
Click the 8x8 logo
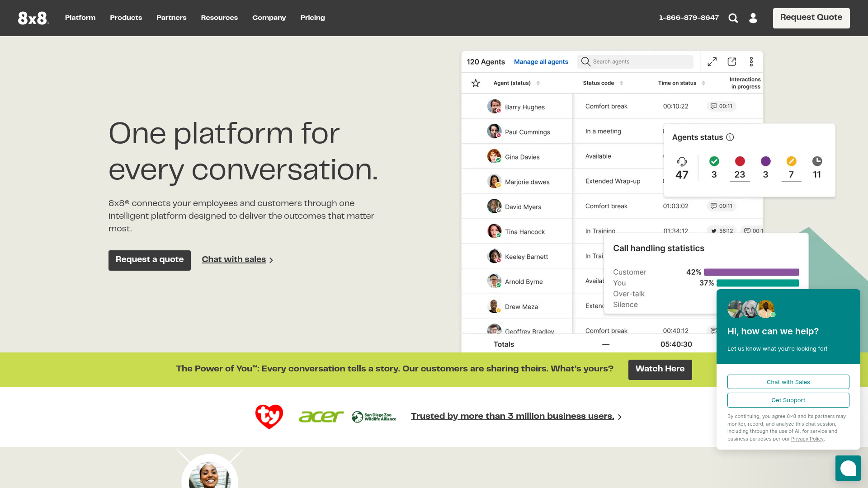coord(33,18)
